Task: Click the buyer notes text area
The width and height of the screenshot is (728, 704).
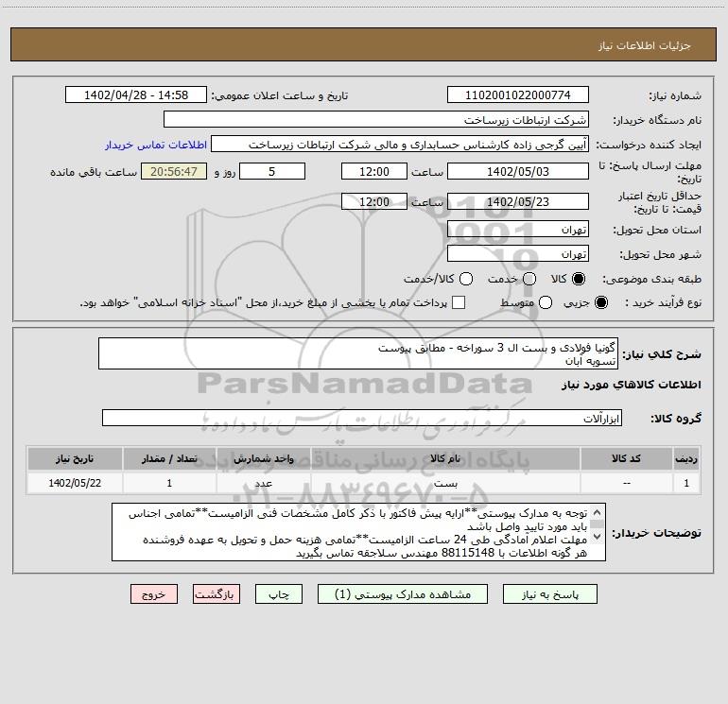Action: [x=358, y=532]
